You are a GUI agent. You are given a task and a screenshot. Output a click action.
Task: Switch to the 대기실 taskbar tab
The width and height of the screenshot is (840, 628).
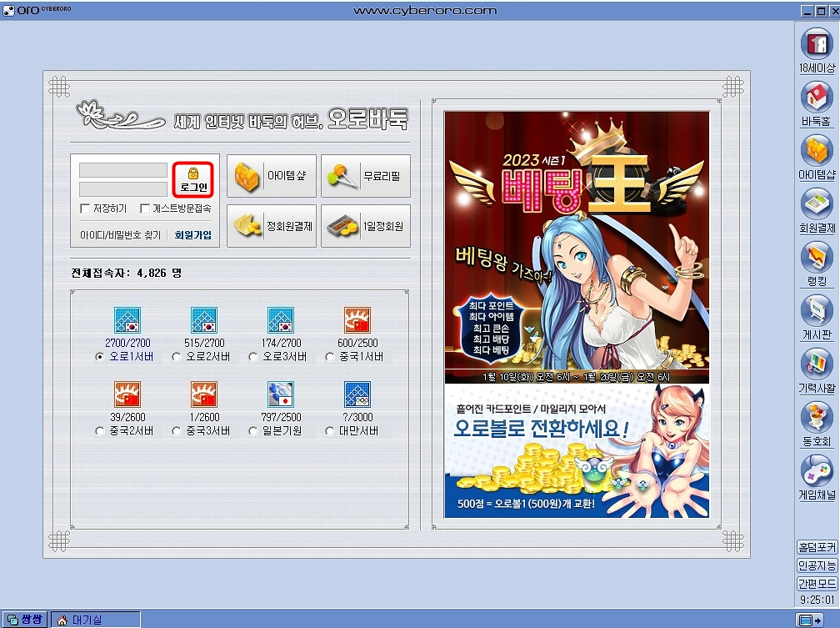pos(96,620)
